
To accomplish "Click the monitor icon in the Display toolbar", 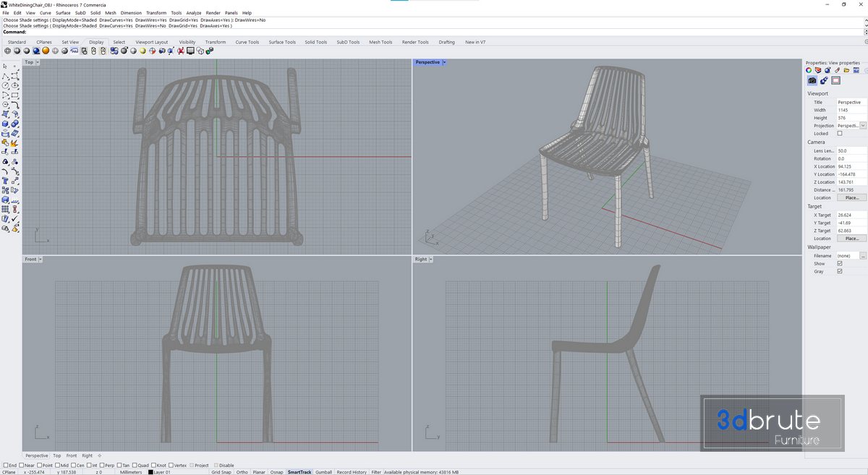I will pyautogui.click(x=191, y=51).
